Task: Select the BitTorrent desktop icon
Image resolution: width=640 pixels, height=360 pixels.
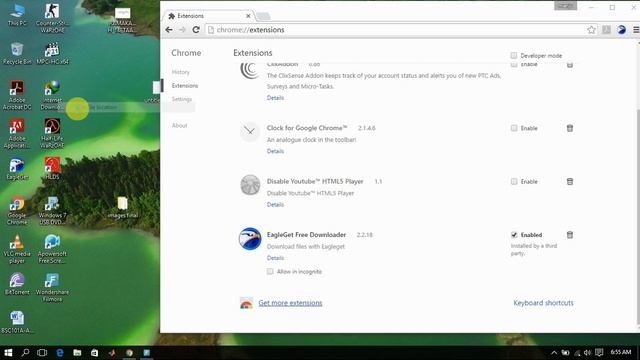Action: (x=17, y=284)
